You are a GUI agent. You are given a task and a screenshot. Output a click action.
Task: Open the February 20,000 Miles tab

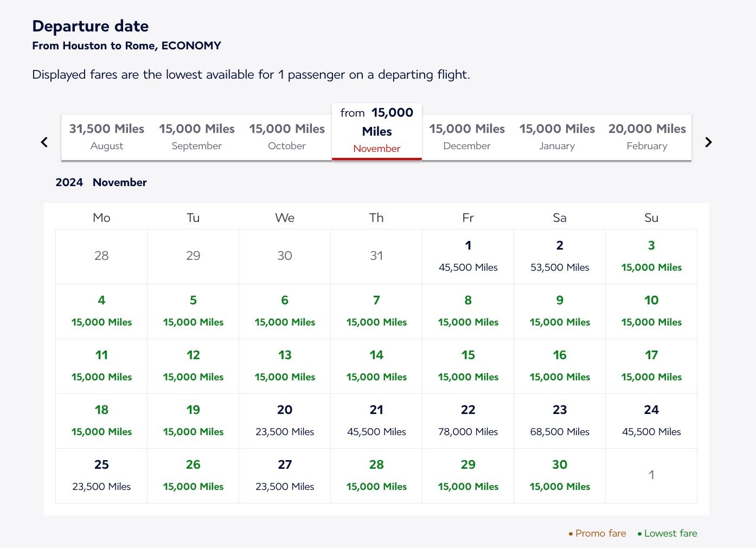point(647,137)
